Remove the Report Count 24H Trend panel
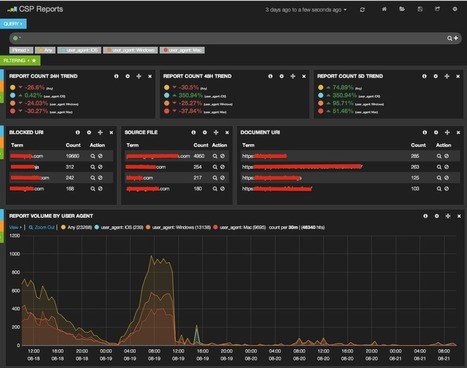467x368 pixels. point(150,76)
